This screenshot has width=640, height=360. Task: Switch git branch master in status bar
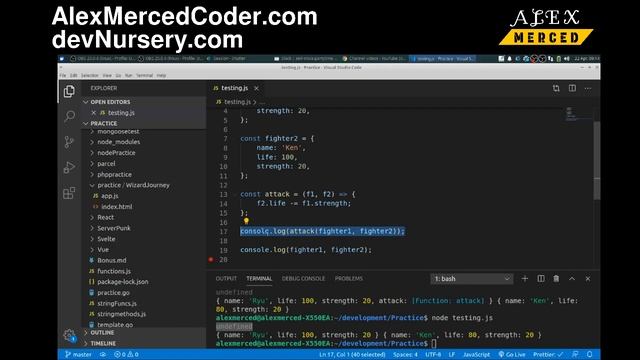78,354
